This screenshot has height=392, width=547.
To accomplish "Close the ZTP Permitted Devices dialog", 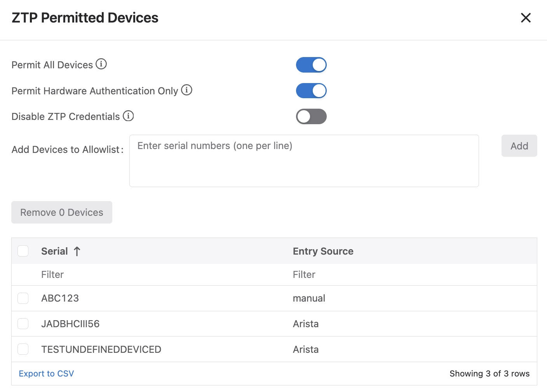I will point(526,18).
